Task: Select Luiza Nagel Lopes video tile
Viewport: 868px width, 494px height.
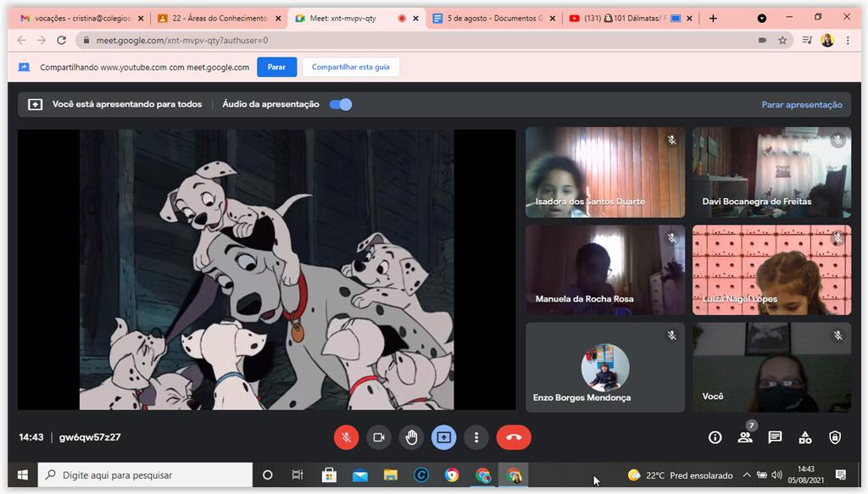Action: (771, 270)
